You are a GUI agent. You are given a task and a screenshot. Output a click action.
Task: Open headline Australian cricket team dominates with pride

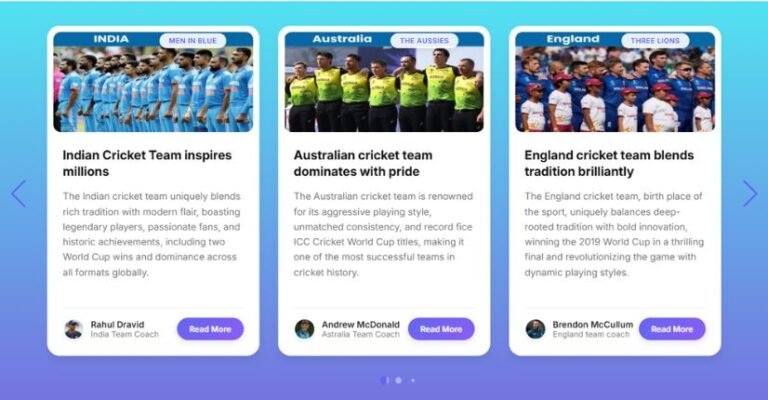[363, 163]
